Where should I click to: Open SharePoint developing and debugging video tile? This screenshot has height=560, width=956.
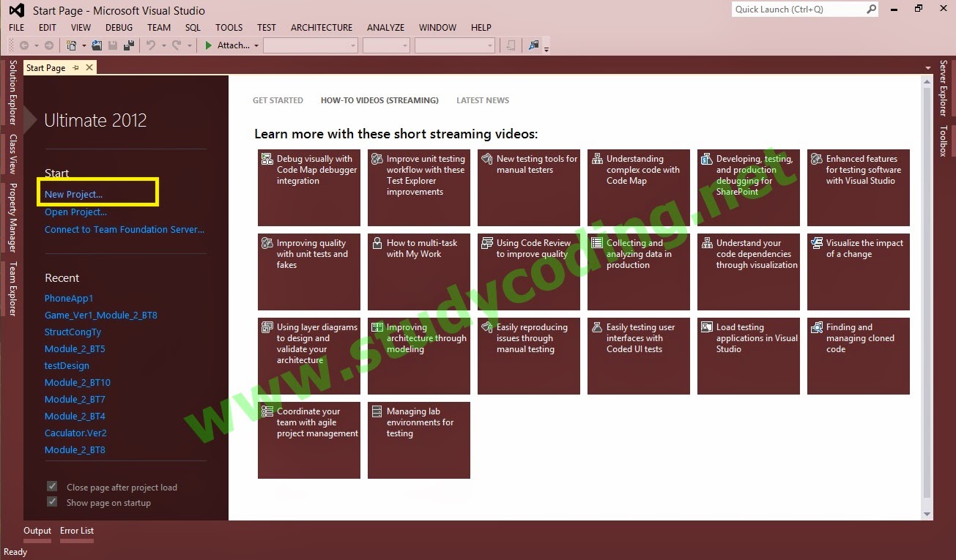[749, 187]
